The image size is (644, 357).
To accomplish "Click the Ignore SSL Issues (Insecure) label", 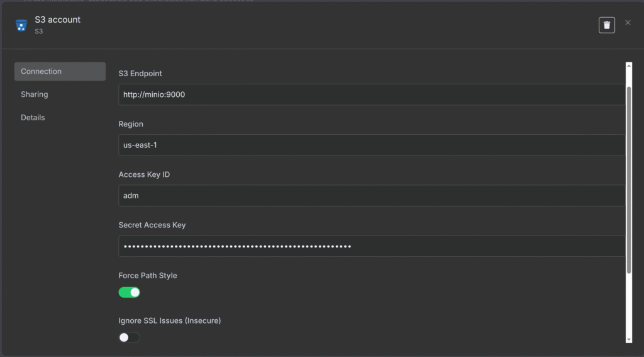I will tap(170, 321).
